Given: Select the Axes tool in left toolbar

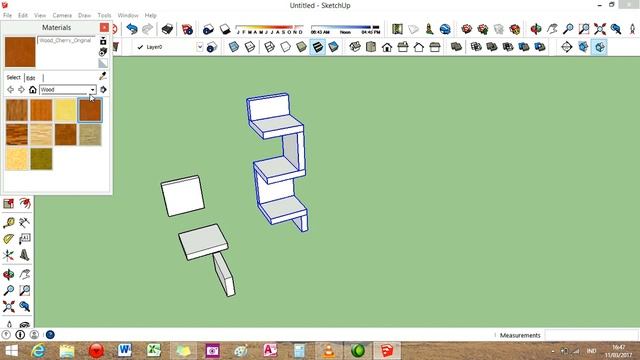Looking at the screenshot, I should (x=9, y=256).
